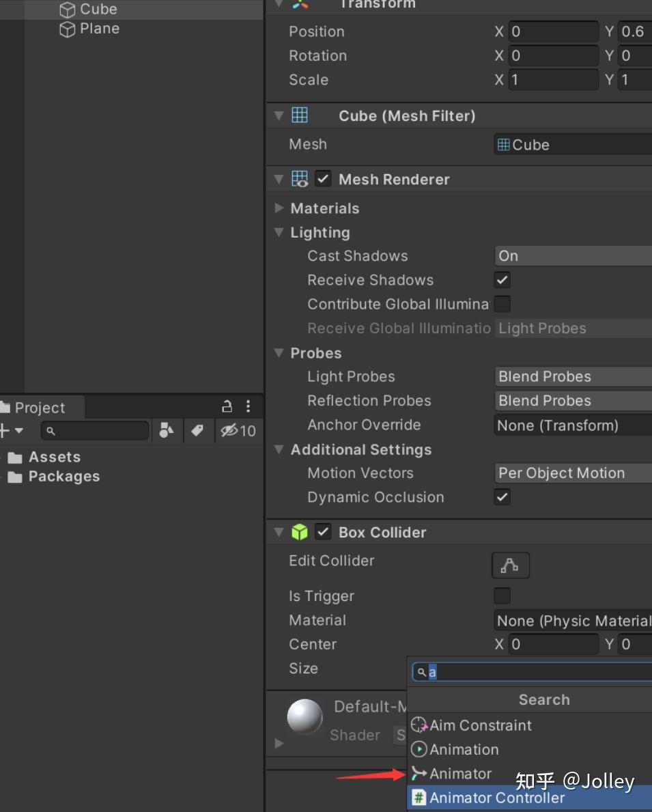
Task: Click the Box Collider component icon
Action: (300, 532)
